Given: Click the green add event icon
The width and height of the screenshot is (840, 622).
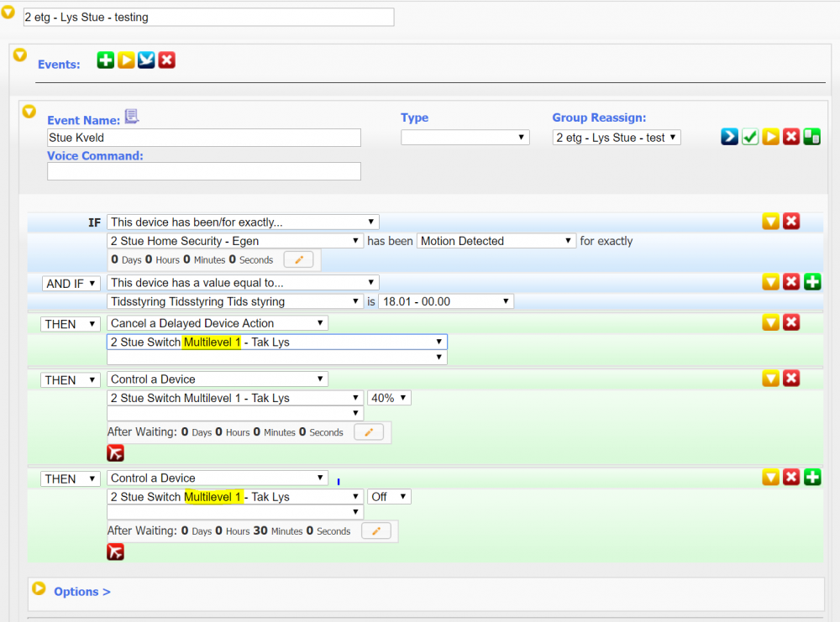Looking at the screenshot, I should [105, 60].
